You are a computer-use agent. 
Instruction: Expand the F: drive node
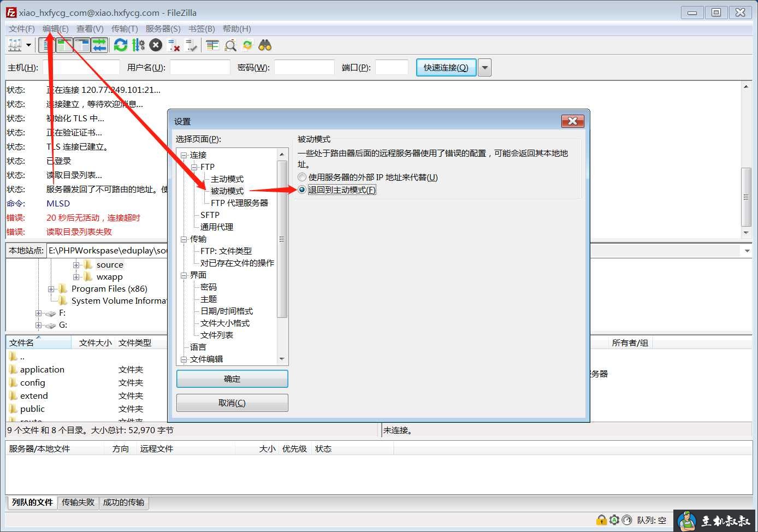point(38,313)
